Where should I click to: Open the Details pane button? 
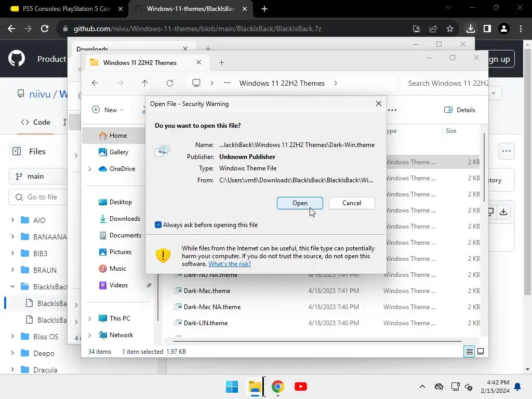(x=460, y=110)
